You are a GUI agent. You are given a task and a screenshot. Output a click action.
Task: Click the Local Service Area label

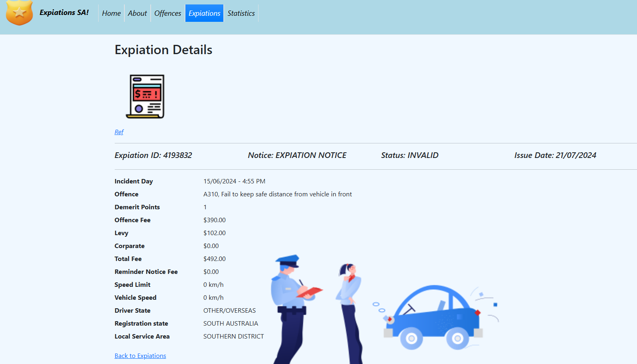(142, 337)
